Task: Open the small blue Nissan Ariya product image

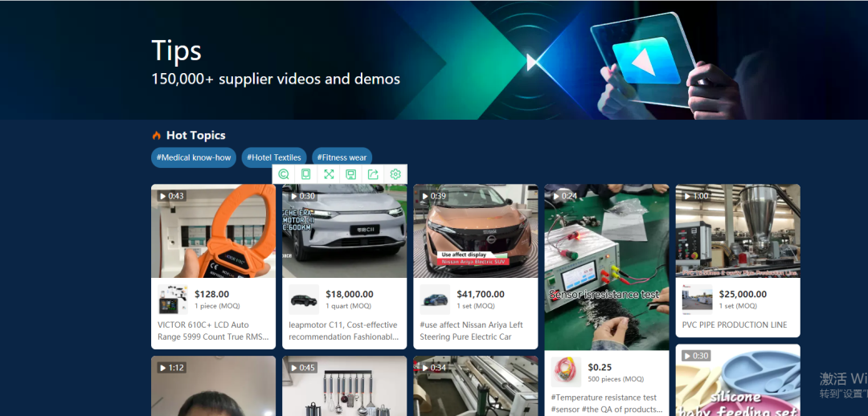Action: 435,300
